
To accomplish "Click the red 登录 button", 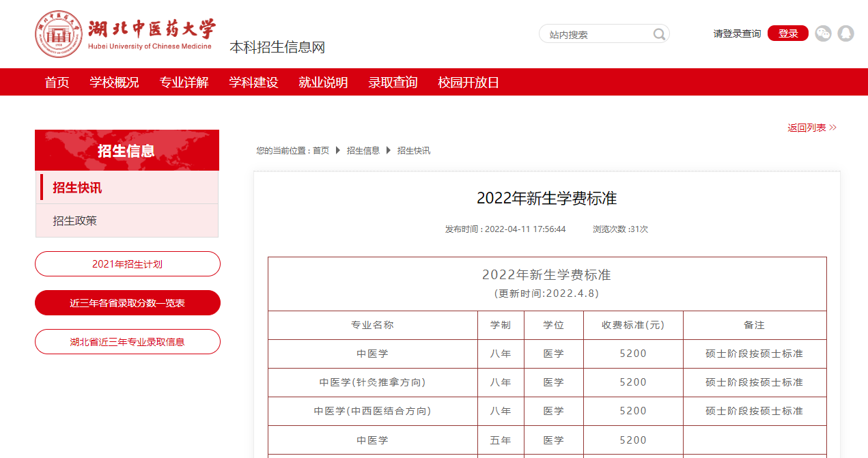I will click(x=787, y=33).
